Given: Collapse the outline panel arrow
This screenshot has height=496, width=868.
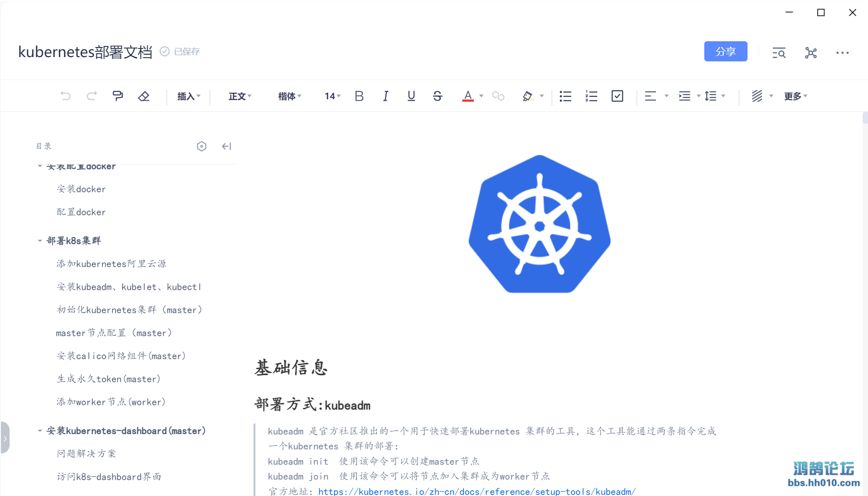Looking at the screenshot, I should (227, 146).
